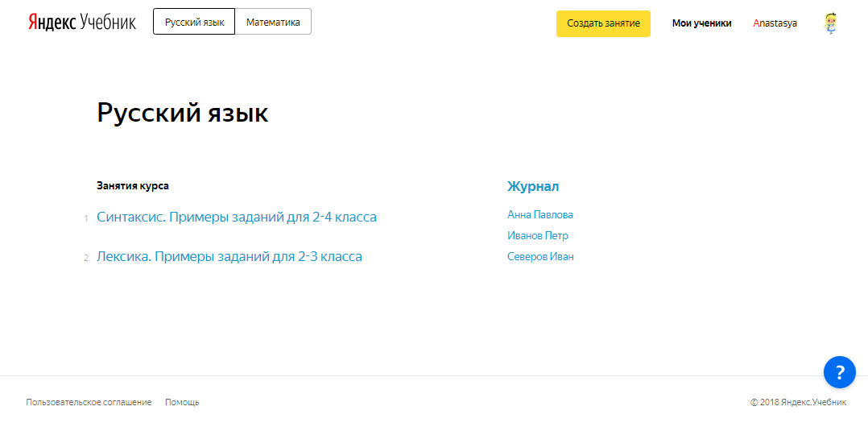The width and height of the screenshot is (868, 431).
Task: Click the Занятия курса label
Action: point(133,186)
